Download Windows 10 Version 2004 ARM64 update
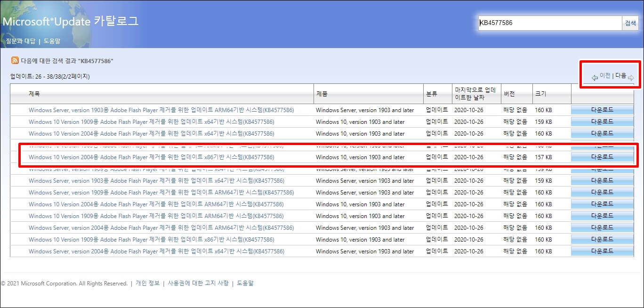 602,204
